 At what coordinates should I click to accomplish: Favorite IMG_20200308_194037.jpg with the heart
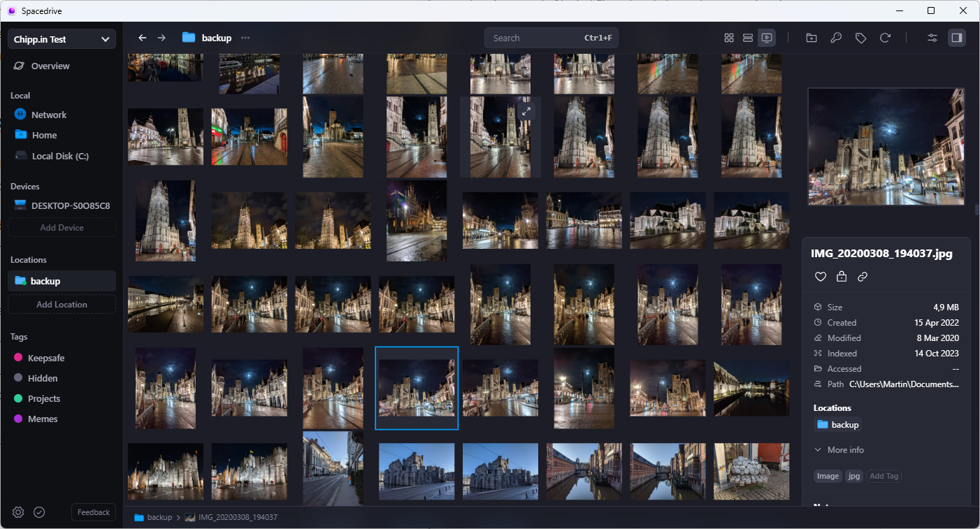820,277
